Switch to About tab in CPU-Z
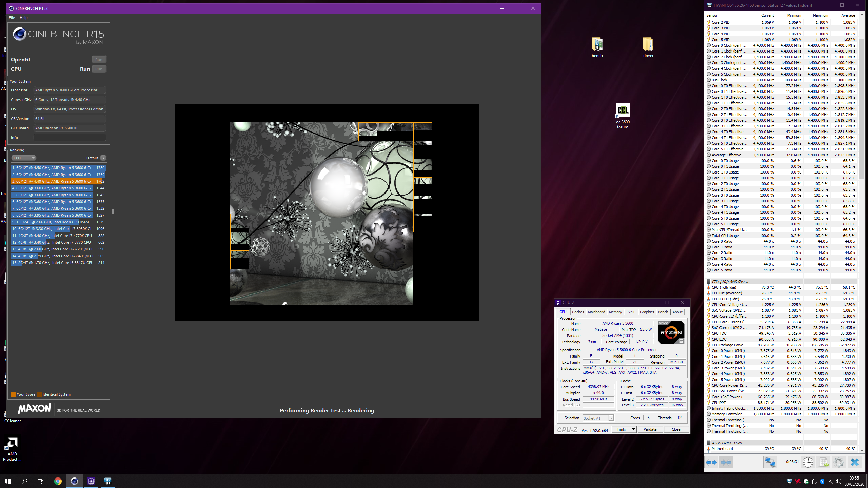 [x=677, y=312]
